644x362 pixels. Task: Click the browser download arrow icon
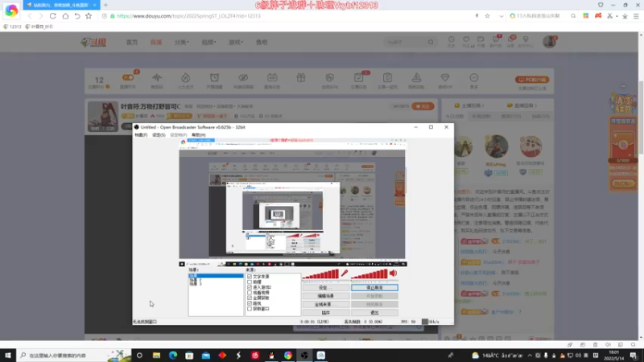click(x=625, y=16)
